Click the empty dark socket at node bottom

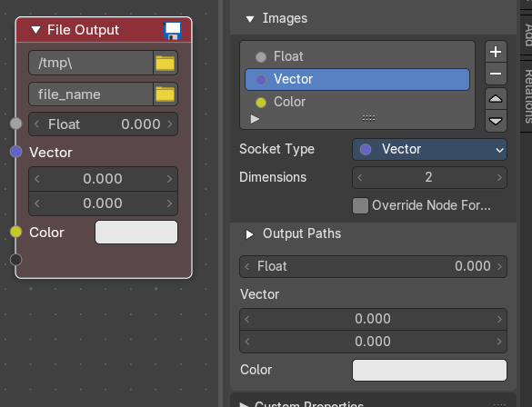point(16,260)
